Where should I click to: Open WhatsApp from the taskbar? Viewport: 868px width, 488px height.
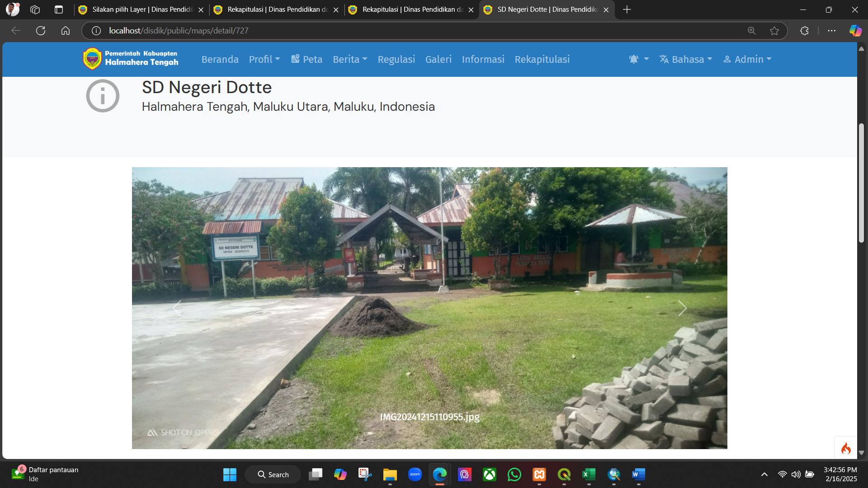[x=514, y=474]
